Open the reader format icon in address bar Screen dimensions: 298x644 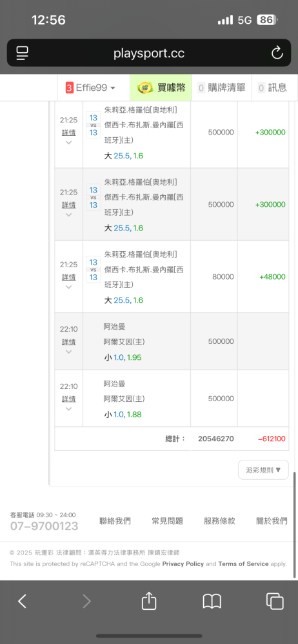pyautogui.click(x=22, y=53)
